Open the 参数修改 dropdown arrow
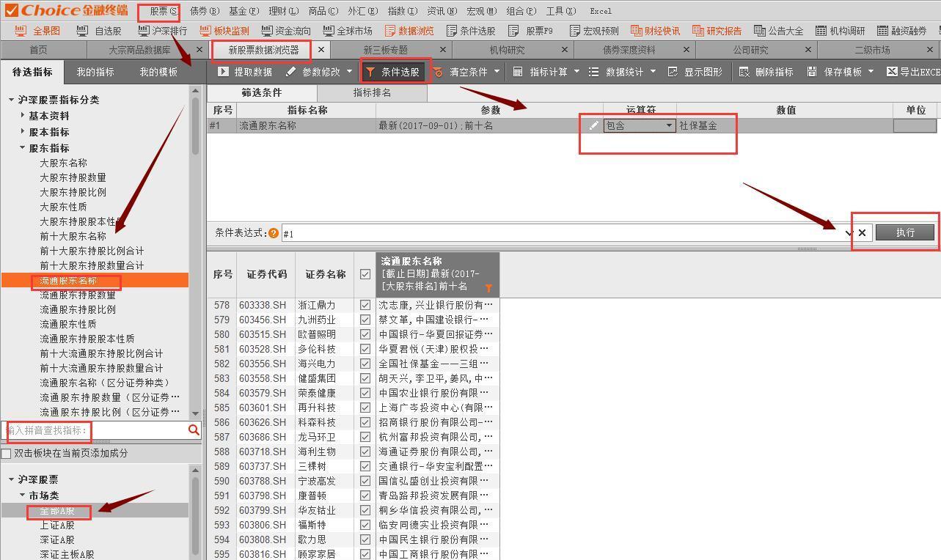This screenshot has width=941, height=560. click(x=349, y=72)
